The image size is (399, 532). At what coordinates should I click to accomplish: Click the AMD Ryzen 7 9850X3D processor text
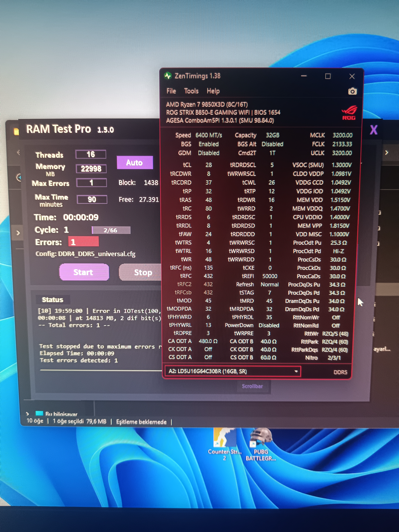pyautogui.click(x=207, y=104)
